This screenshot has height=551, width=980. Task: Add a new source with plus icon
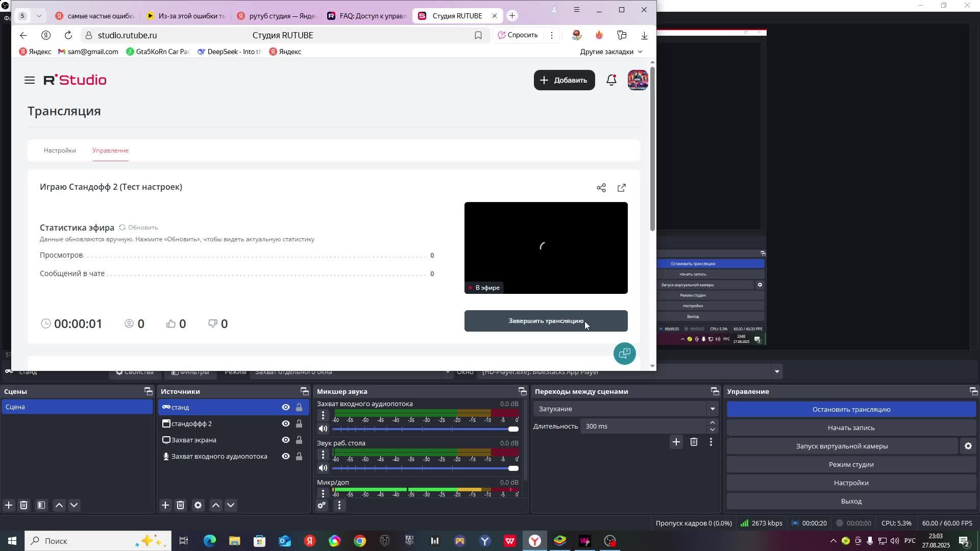(165, 506)
